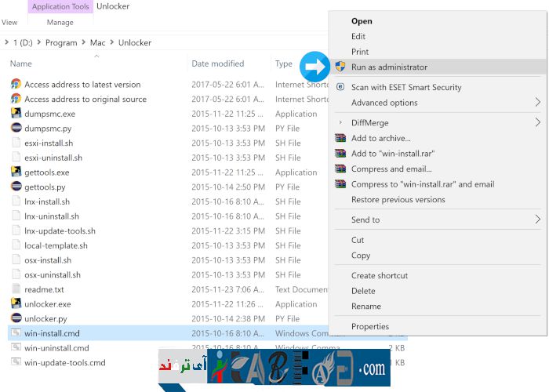Image resolution: width=549 pixels, height=392 pixels.
Task: Click the WinRAR icon next to 'Add to archive...'
Action: [340, 139]
